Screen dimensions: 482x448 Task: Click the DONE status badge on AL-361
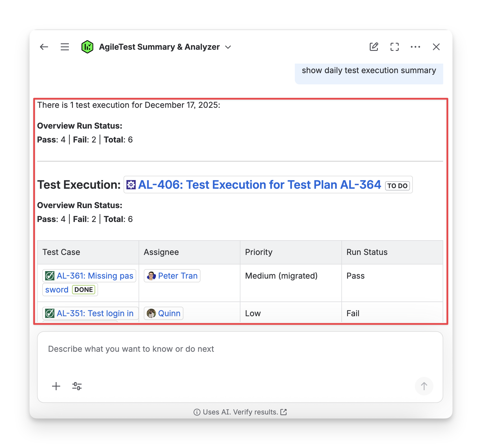pyautogui.click(x=84, y=290)
